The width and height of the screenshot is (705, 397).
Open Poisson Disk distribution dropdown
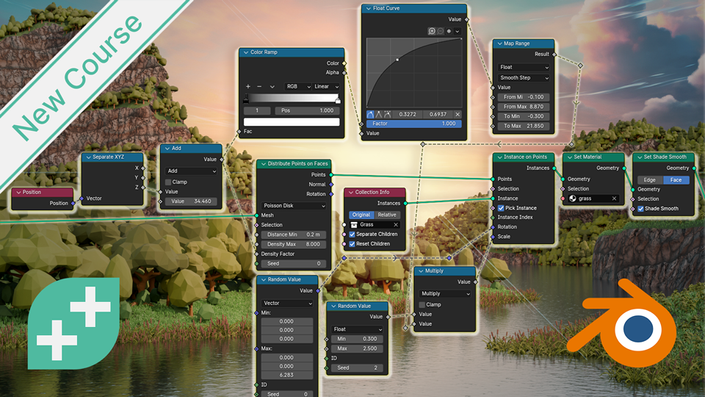click(294, 205)
